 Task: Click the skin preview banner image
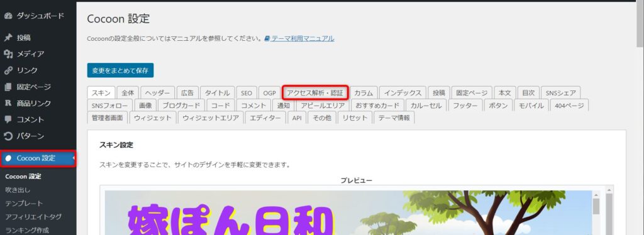click(348, 213)
